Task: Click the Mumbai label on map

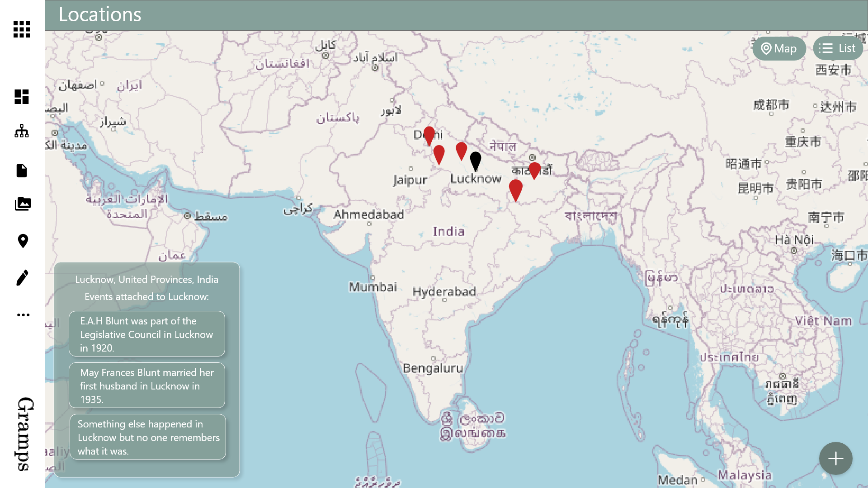Action: [x=373, y=287]
